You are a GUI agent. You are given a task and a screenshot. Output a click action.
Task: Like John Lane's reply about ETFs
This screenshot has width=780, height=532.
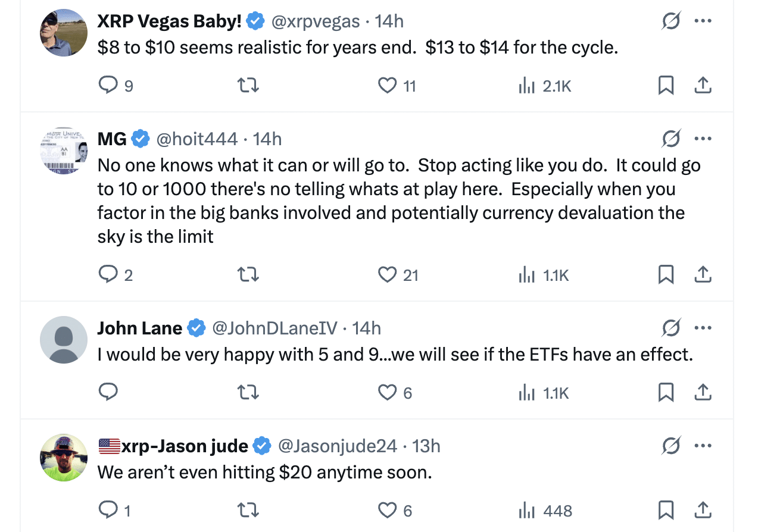pos(388,393)
